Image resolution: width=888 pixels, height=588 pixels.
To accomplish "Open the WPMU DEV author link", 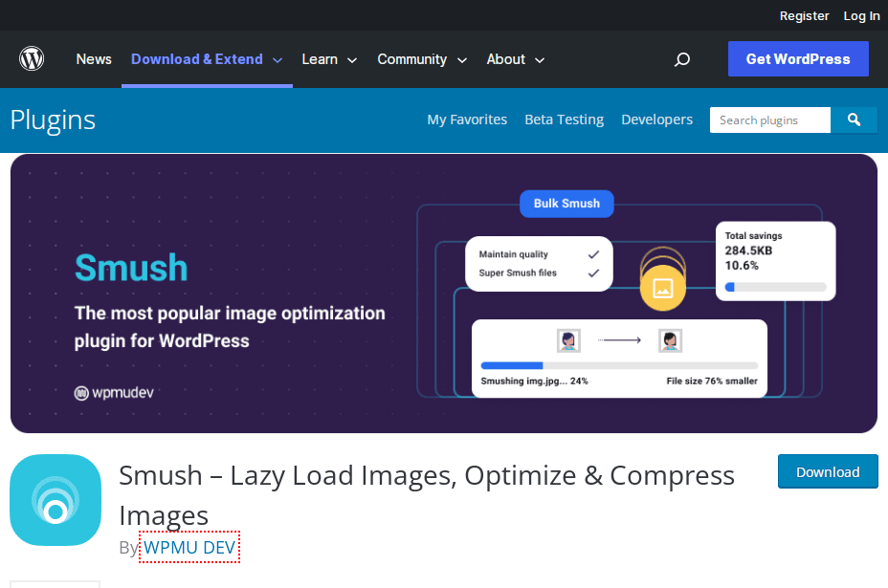I will pyautogui.click(x=189, y=547).
